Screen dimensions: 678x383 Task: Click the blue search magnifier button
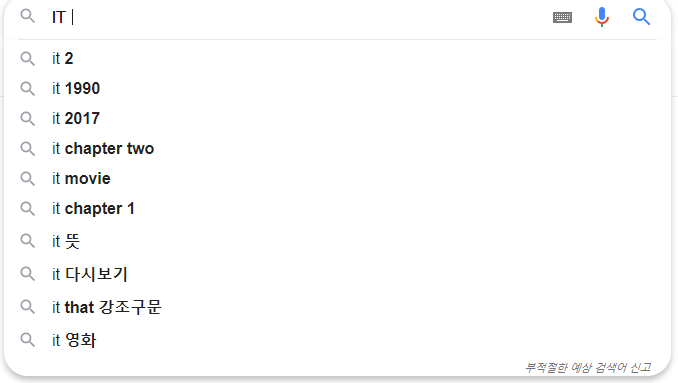coord(641,17)
